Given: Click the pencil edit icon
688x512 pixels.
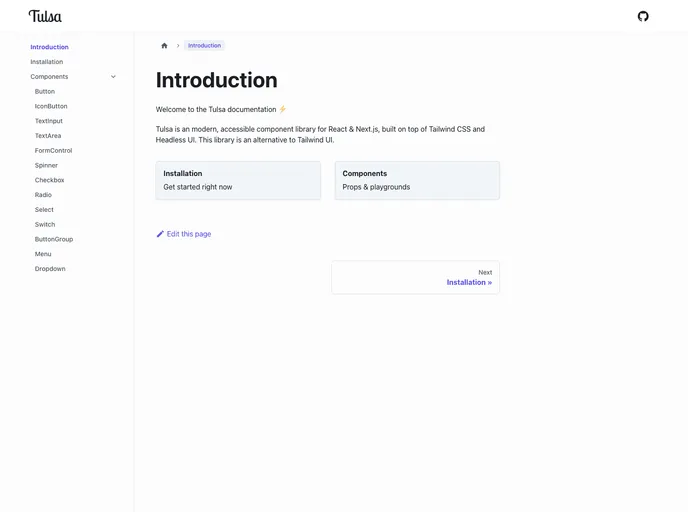Looking at the screenshot, I should point(160,234).
